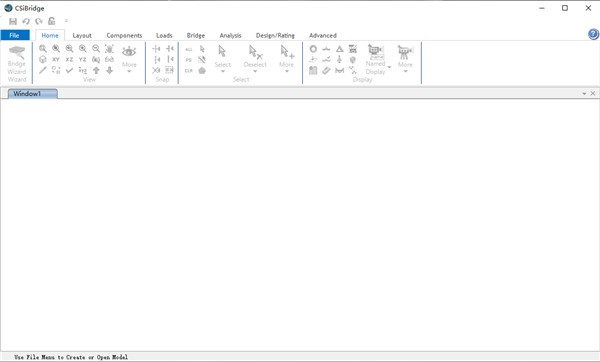Go to the Bridge ribbon tab
This screenshot has width=600, height=362.
[196, 35]
